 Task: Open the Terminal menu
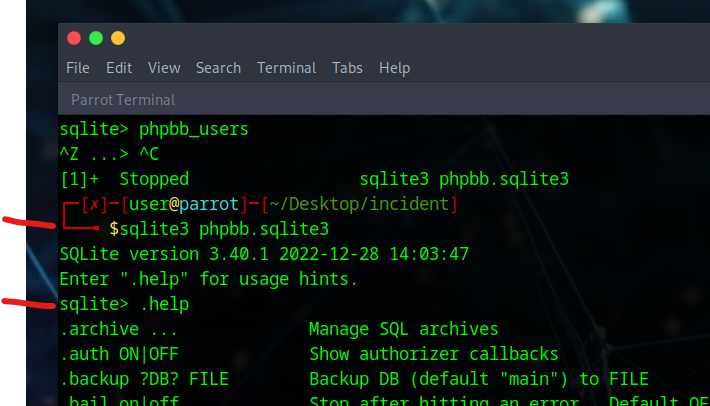[x=286, y=68]
